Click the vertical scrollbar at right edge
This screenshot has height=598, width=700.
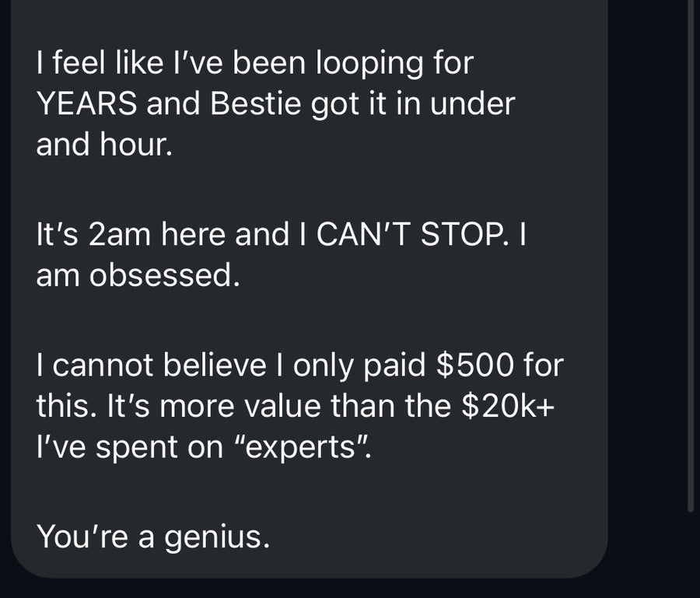coord(691,257)
